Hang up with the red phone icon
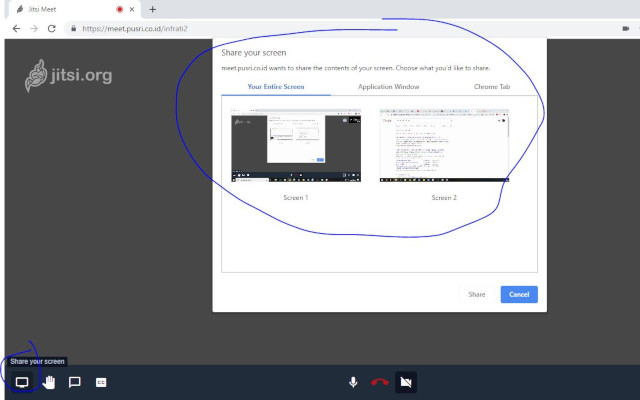This screenshot has width=640, height=400. [380, 382]
